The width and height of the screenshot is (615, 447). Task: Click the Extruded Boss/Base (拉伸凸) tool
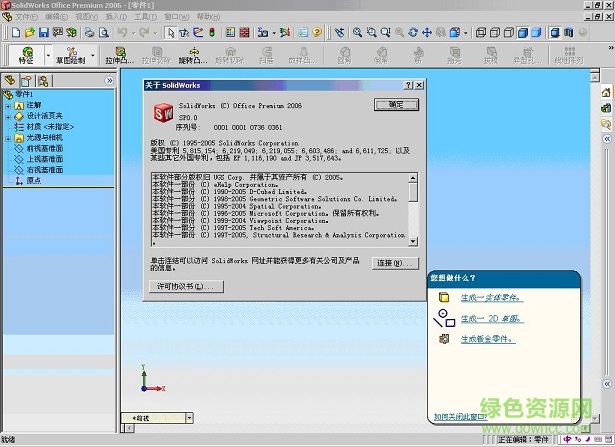pyautogui.click(x=120, y=55)
